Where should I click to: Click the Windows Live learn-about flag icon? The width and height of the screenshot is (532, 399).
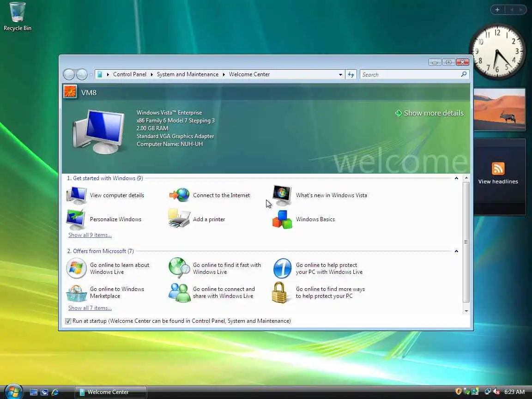[76, 268]
